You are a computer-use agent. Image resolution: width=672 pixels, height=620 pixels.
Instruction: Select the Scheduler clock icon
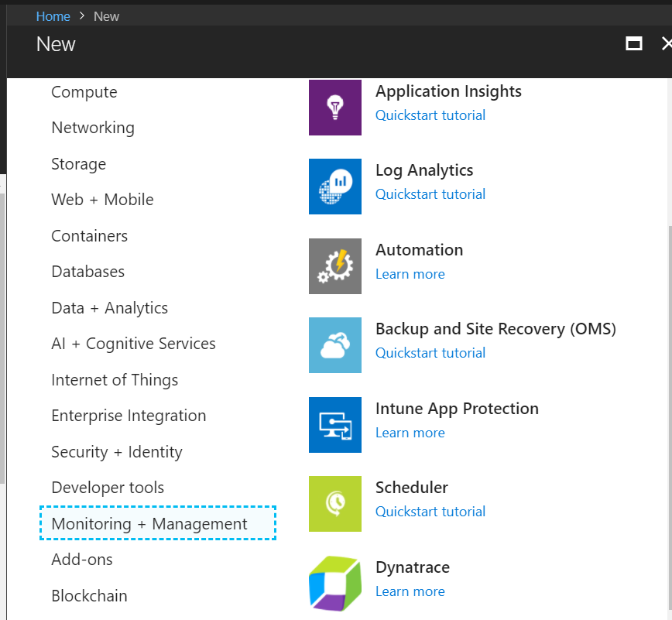(334, 504)
